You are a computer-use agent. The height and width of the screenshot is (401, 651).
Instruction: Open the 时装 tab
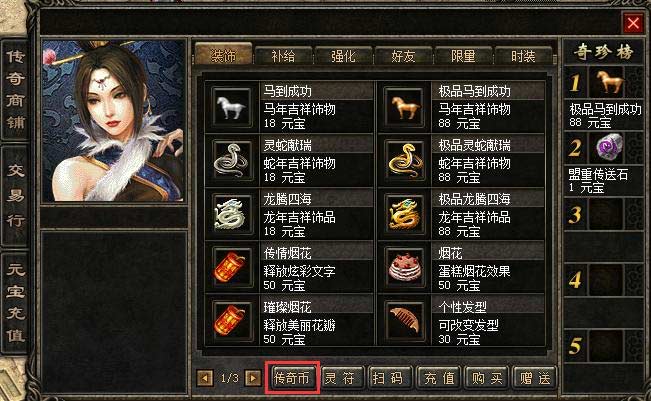(523, 55)
